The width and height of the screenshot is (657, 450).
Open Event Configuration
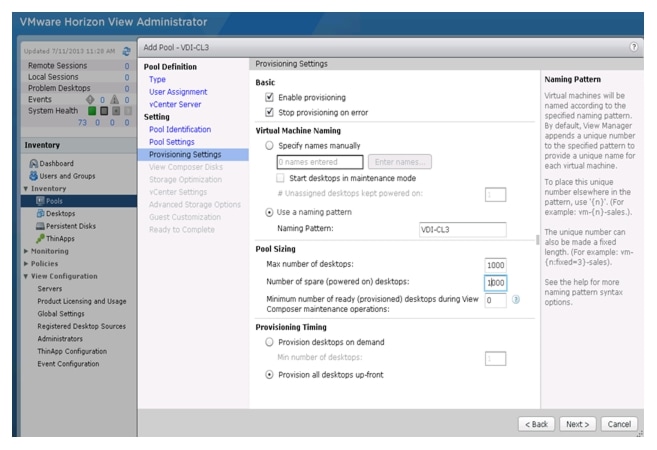(x=68, y=364)
